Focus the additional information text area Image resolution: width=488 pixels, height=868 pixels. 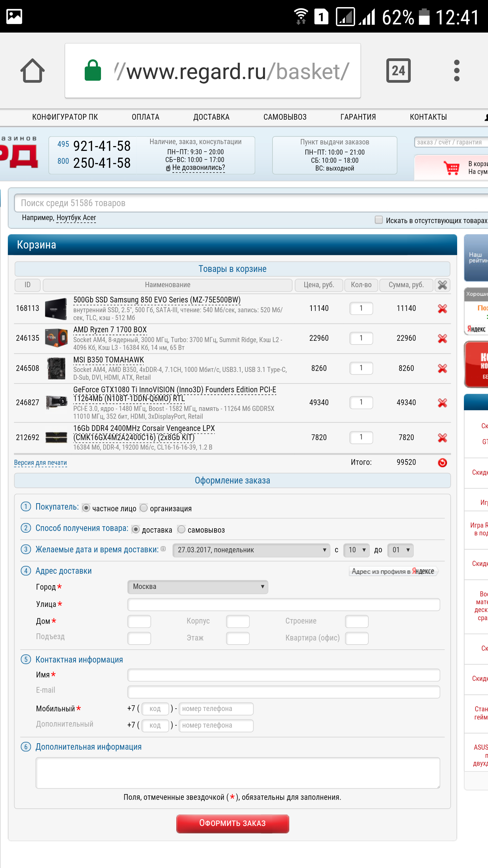tap(238, 773)
